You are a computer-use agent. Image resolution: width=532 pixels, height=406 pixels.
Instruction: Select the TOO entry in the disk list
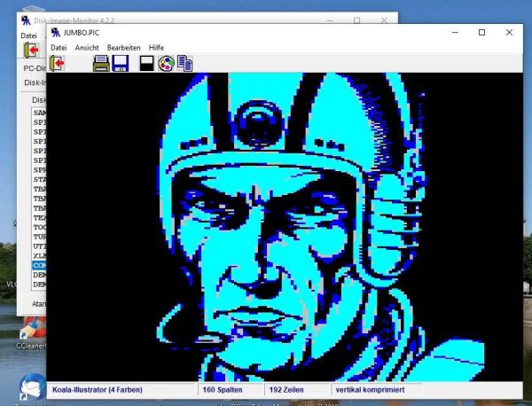tap(39, 227)
